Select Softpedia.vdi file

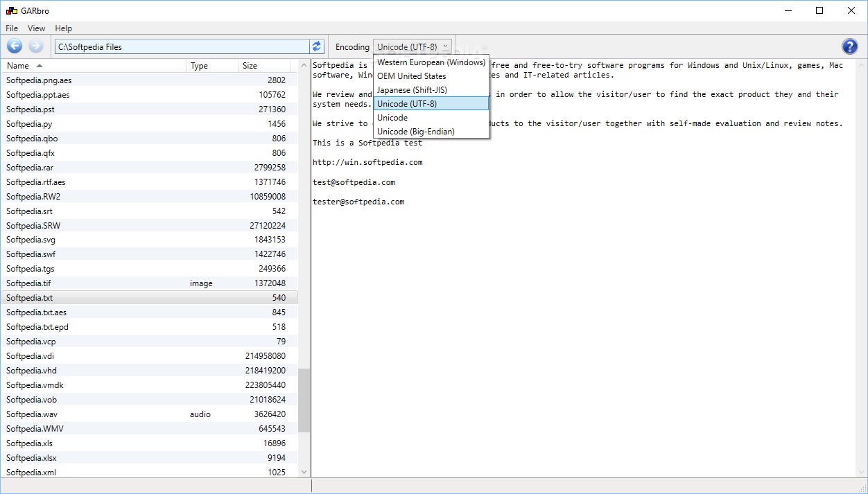[149, 356]
